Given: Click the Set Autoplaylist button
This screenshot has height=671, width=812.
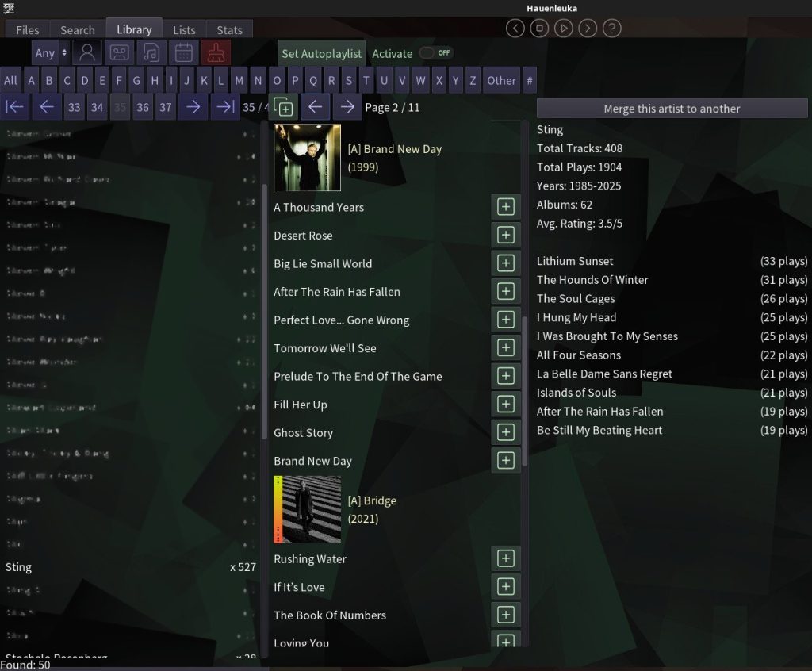Looking at the screenshot, I should 321,54.
